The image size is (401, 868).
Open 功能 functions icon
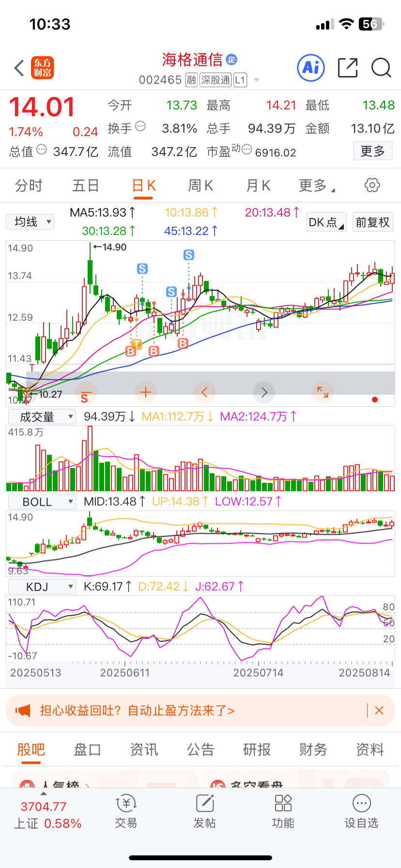283,812
